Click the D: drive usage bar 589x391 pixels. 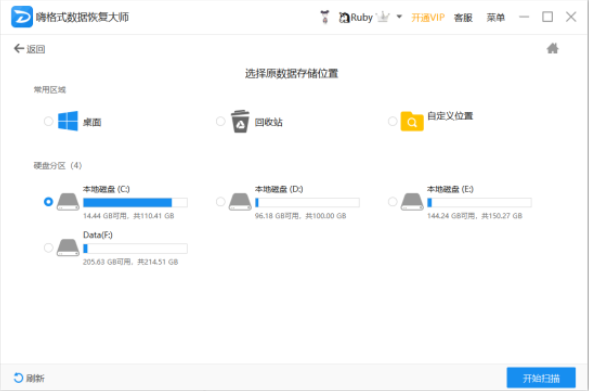tap(307, 203)
